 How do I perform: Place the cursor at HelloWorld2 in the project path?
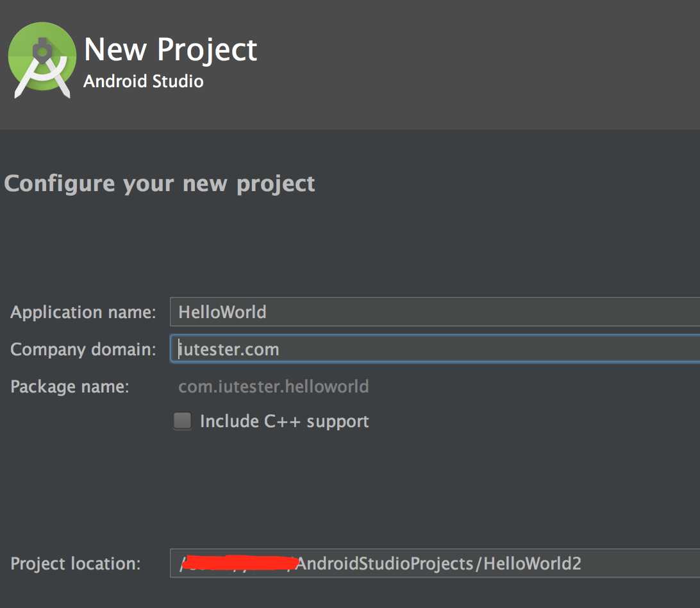(532, 564)
